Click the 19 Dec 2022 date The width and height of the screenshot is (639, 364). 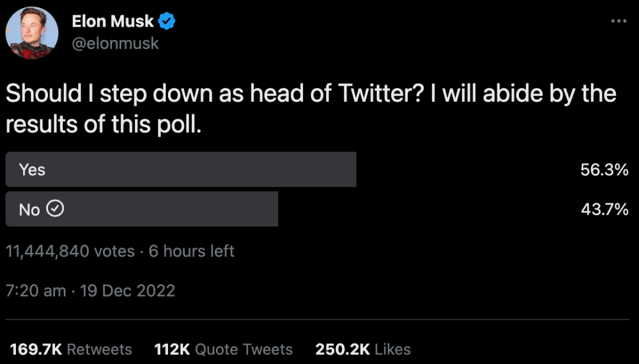click(127, 291)
